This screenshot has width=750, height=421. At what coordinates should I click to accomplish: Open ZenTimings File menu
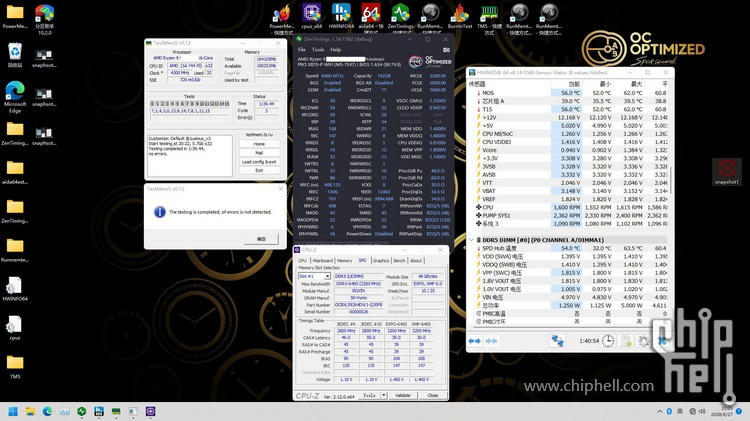coord(302,50)
